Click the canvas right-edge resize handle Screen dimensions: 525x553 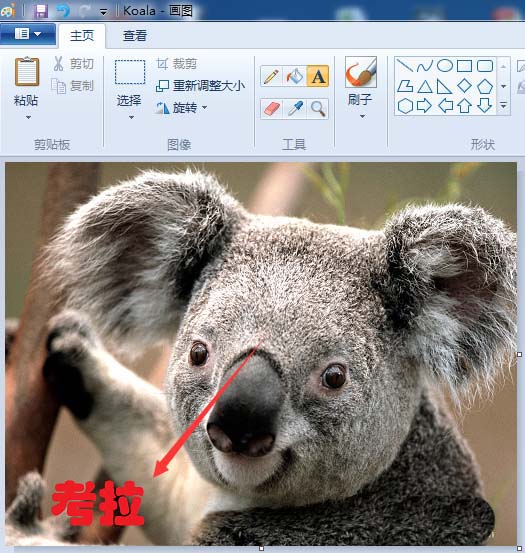point(519,354)
